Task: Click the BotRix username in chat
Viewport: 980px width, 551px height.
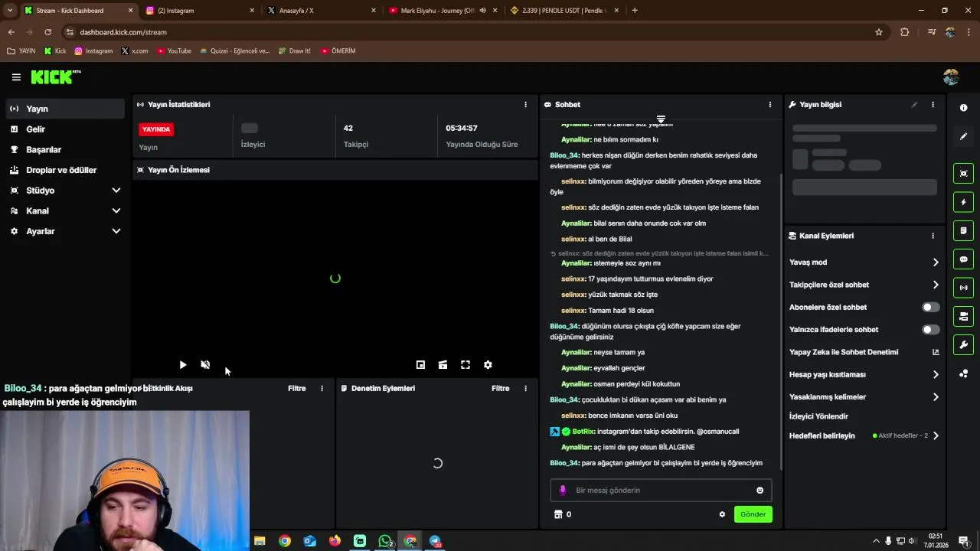Action: pyautogui.click(x=583, y=432)
